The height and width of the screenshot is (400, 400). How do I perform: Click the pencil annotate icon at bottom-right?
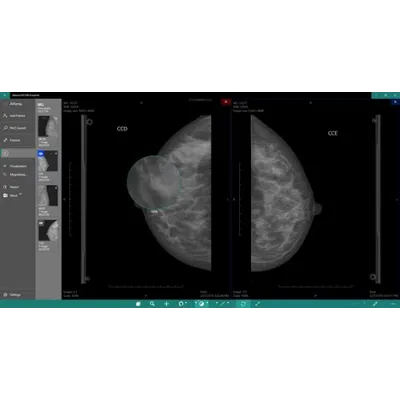coord(375,304)
